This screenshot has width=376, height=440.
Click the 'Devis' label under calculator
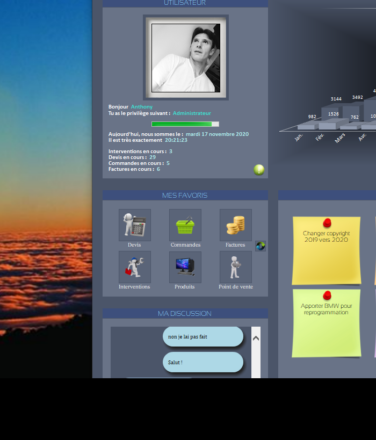click(134, 245)
